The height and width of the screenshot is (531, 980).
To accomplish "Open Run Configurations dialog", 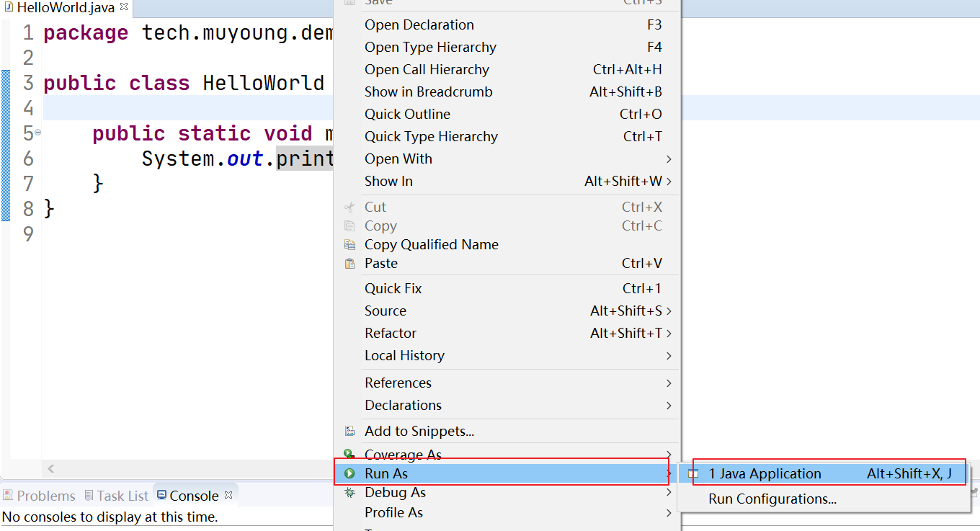I will coord(772,499).
